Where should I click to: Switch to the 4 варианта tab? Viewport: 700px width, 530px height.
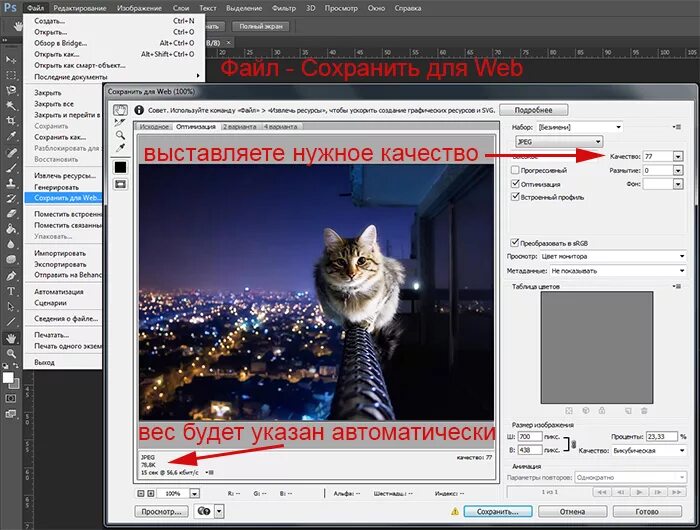point(280,127)
